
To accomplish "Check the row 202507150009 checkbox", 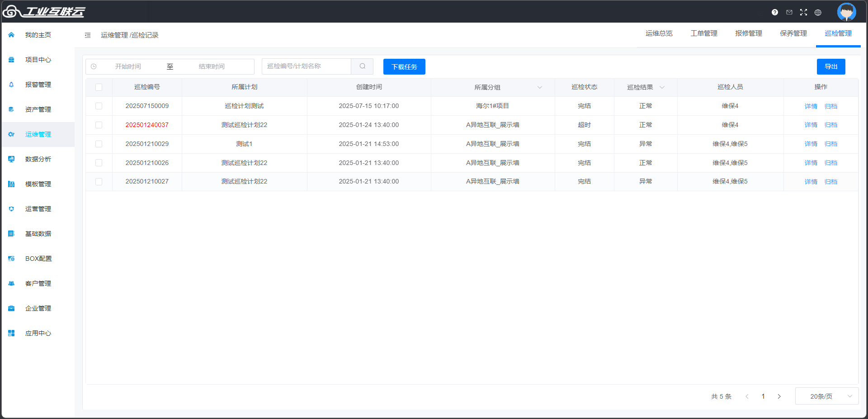I will point(99,106).
